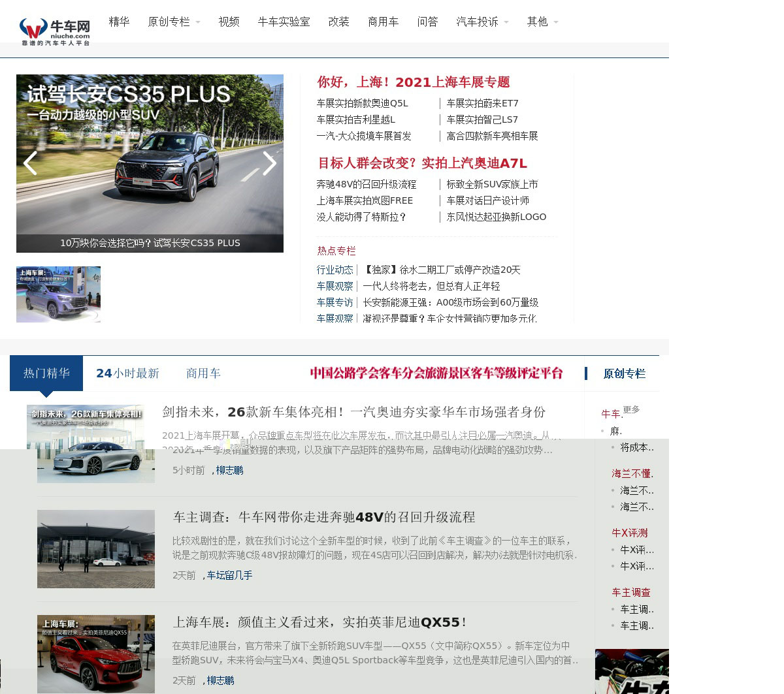This screenshot has height=694, width=784.
Task: Open the 2021上海车展专题 headline link
Action: tap(413, 82)
